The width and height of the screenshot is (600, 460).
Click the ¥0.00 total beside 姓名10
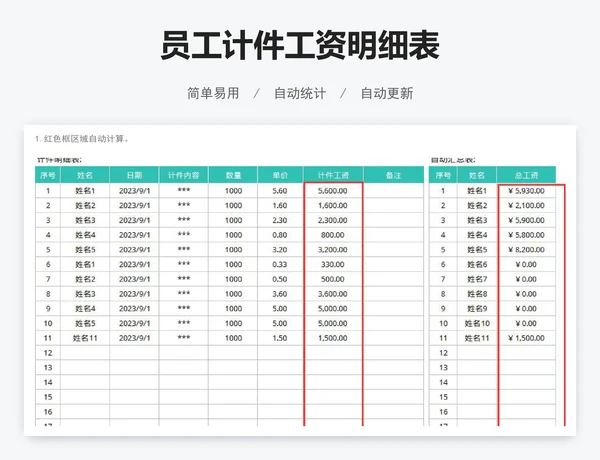[527, 323]
